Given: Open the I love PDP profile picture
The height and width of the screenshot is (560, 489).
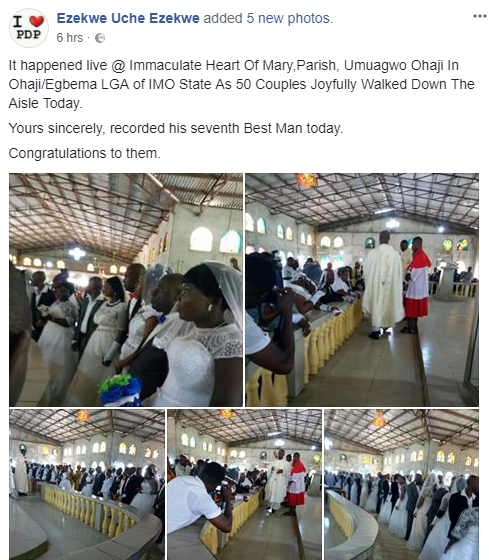Looking at the screenshot, I should tap(29, 28).
